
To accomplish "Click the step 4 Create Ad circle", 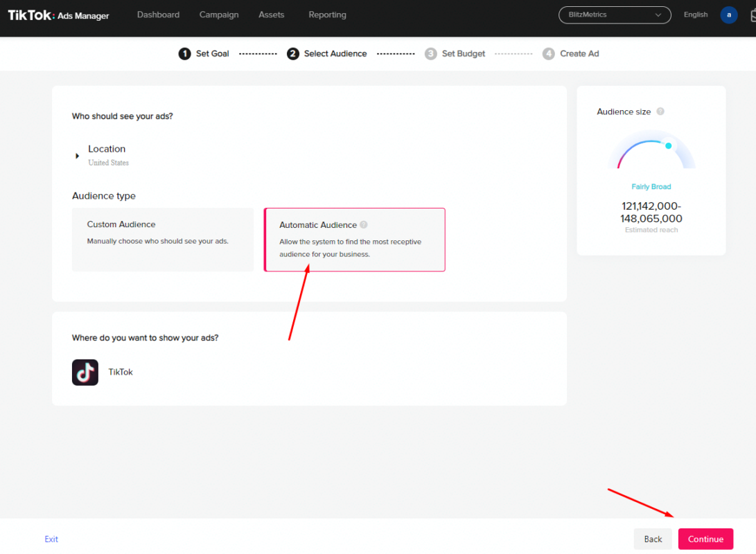I will (x=548, y=53).
